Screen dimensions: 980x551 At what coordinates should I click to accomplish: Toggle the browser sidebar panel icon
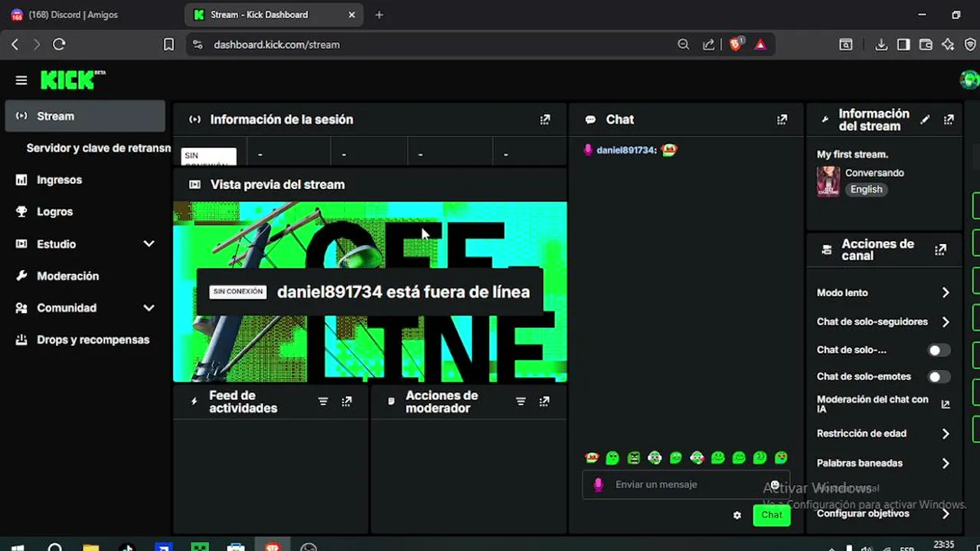[903, 44]
